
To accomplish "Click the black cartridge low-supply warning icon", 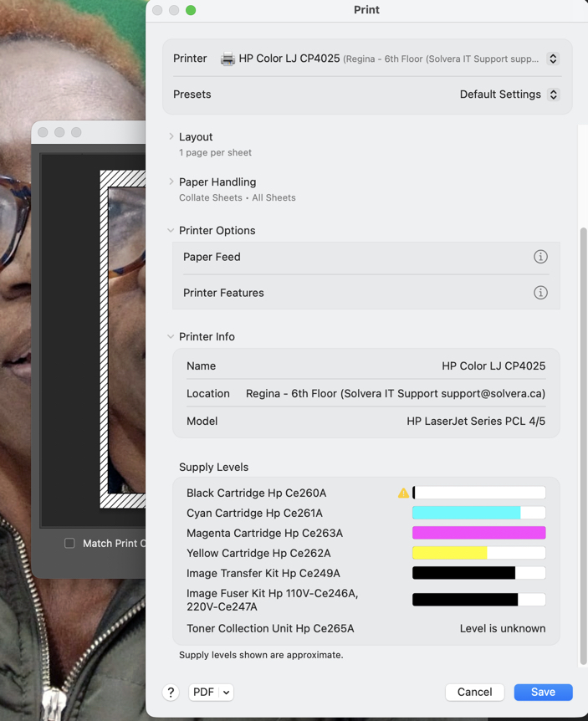I will coord(403,493).
